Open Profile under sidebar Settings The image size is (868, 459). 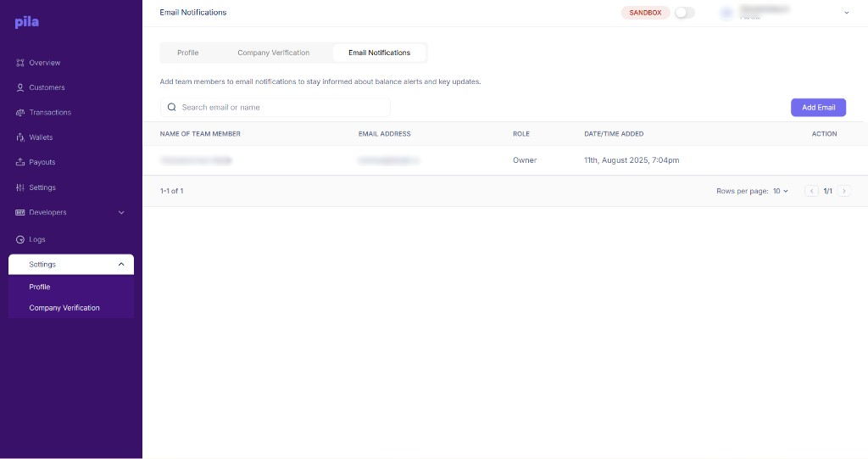click(x=39, y=287)
